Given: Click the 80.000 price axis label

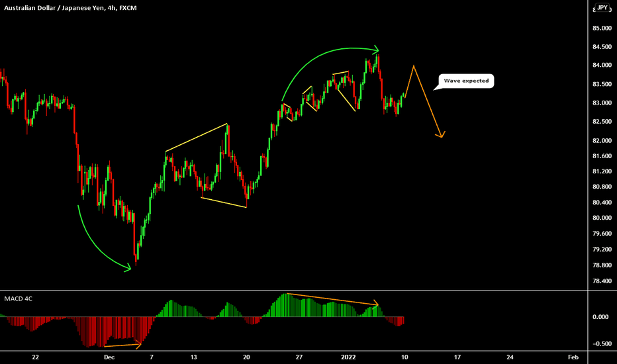Looking at the screenshot, I should pos(602,218).
